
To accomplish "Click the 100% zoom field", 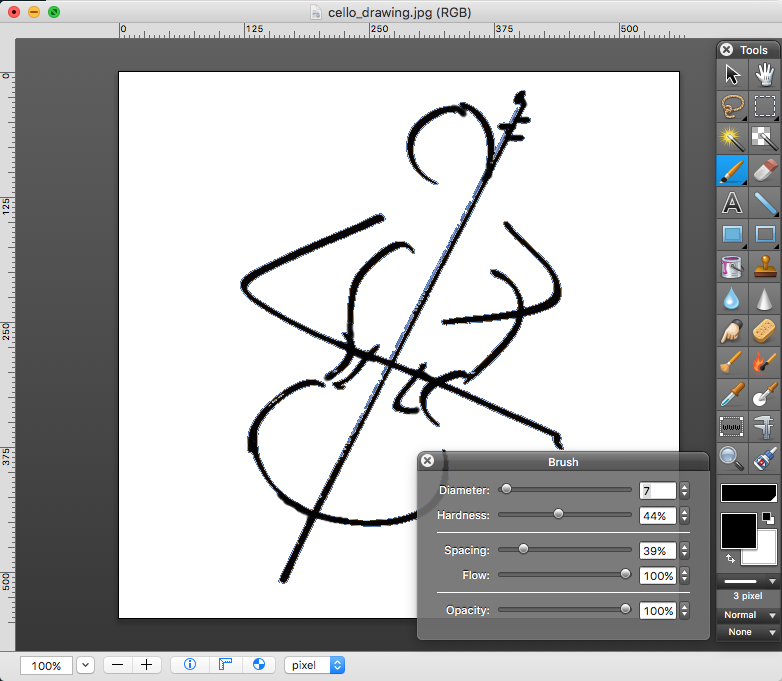I will 46,666.
